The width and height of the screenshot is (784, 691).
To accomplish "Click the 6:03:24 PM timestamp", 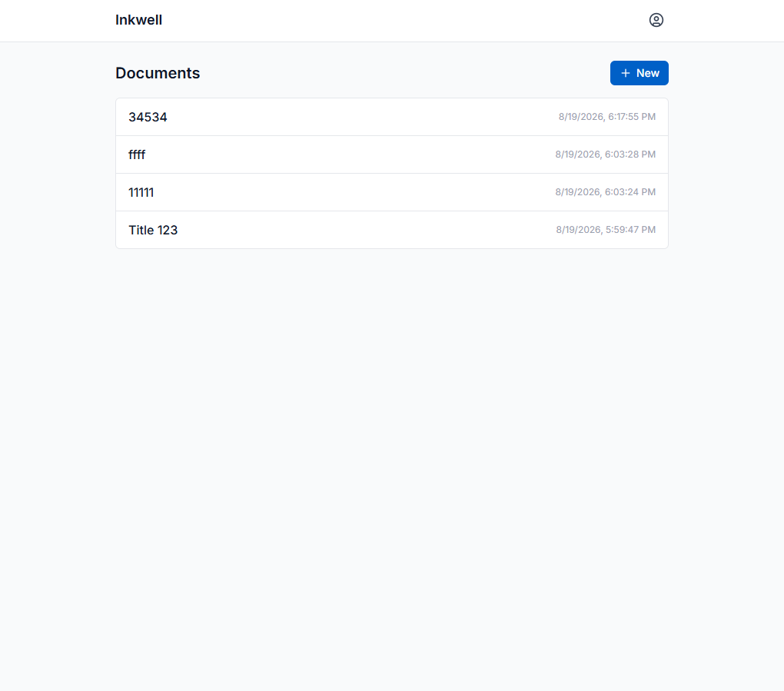I will (x=605, y=192).
